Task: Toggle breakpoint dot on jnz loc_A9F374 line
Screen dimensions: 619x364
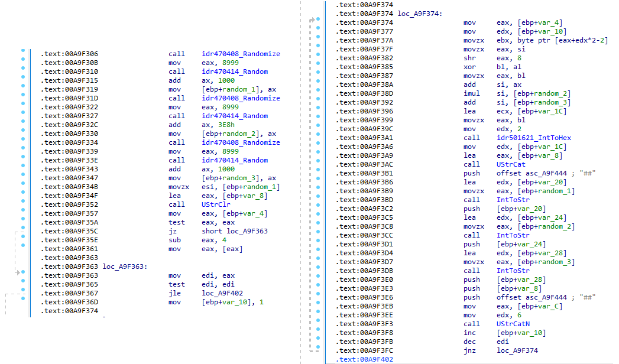Action: tap(317, 350)
